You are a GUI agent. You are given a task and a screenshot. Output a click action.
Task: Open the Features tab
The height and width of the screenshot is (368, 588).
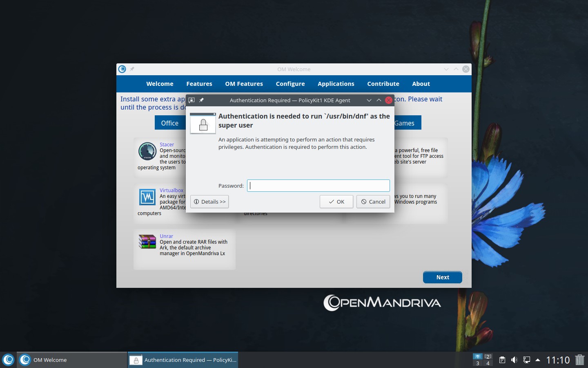(x=199, y=84)
